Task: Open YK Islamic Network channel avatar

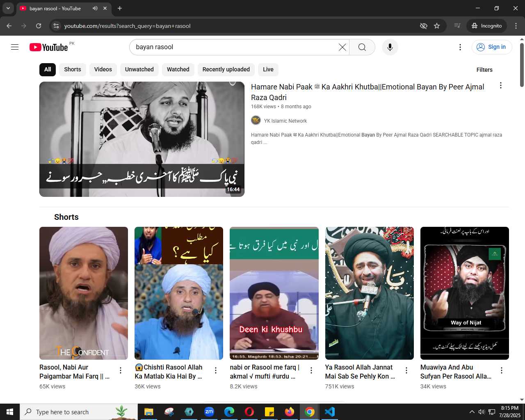Action: (x=256, y=121)
